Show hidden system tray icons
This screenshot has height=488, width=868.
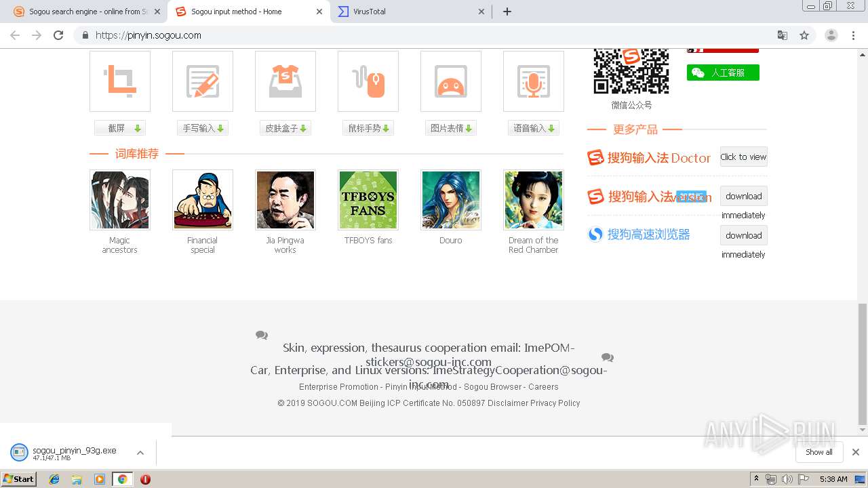click(x=756, y=479)
